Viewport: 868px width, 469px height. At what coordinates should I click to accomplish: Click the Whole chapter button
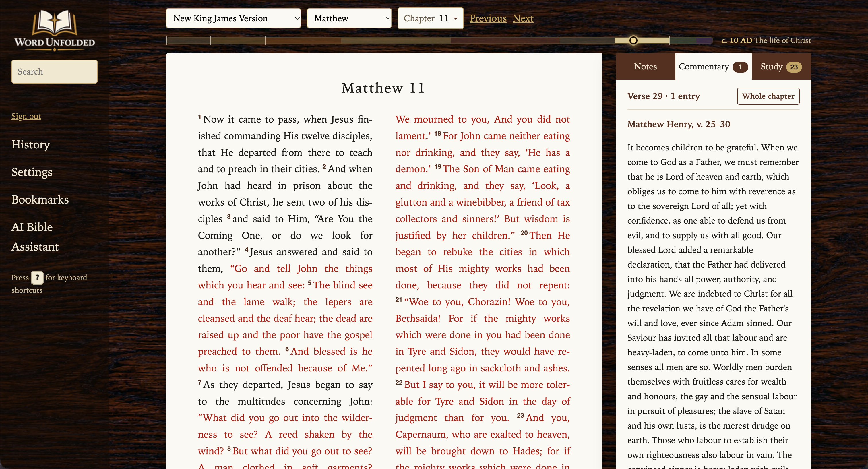click(768, 96)
